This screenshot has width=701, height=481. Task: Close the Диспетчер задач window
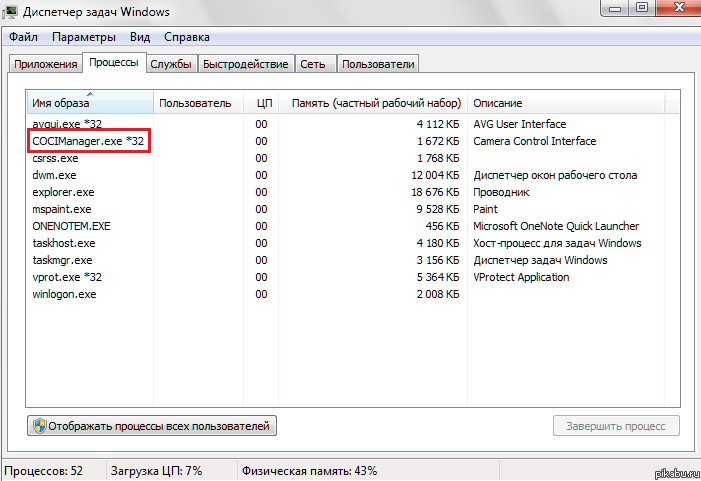coord(679,8)
